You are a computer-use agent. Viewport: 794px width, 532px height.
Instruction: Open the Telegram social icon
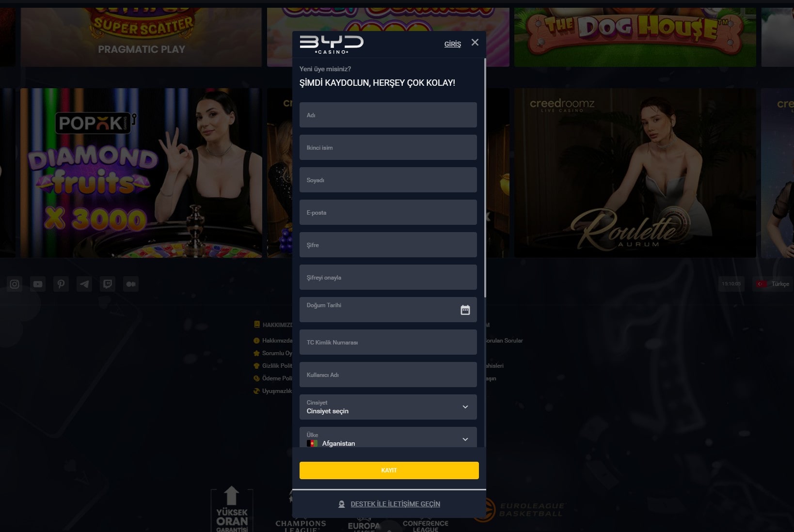tap(84, 284)
